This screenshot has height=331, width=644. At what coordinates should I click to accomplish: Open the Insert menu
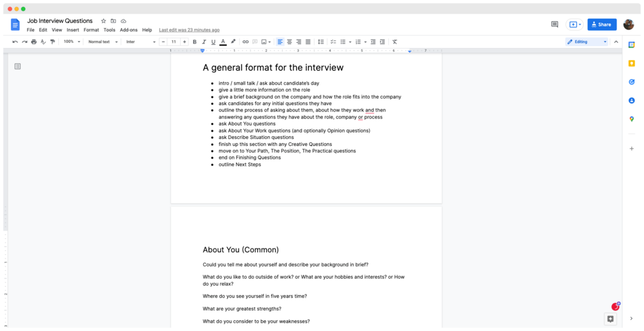pos(72,30)
